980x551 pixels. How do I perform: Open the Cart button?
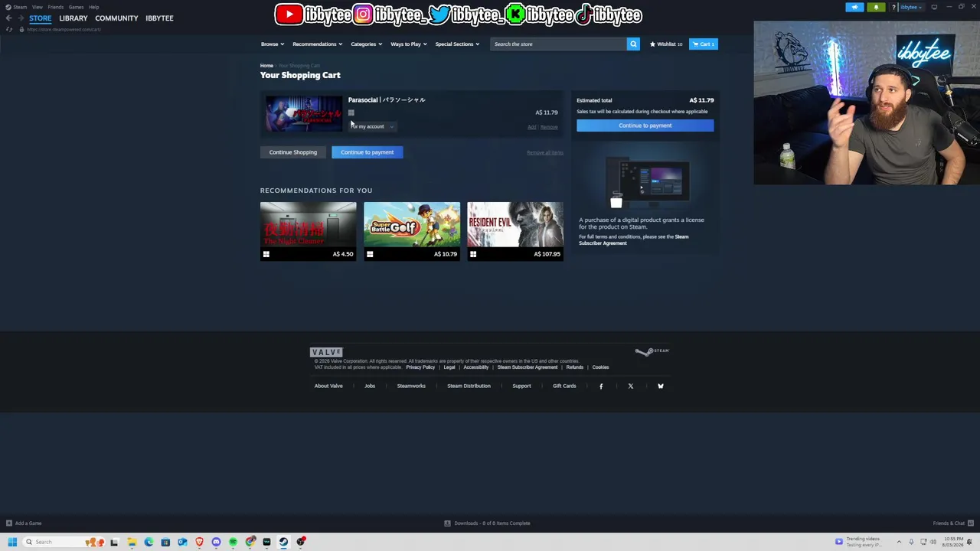(703, 44)
